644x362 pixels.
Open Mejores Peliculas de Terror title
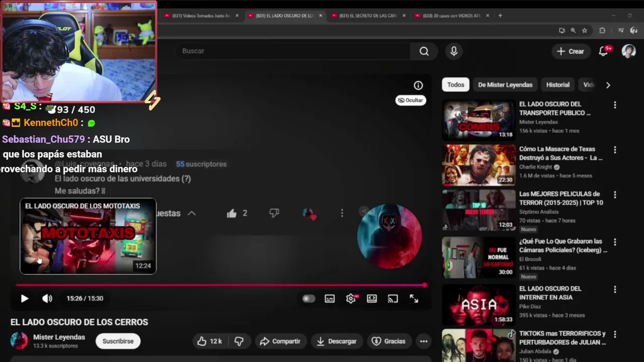click(x=561, y=198)
